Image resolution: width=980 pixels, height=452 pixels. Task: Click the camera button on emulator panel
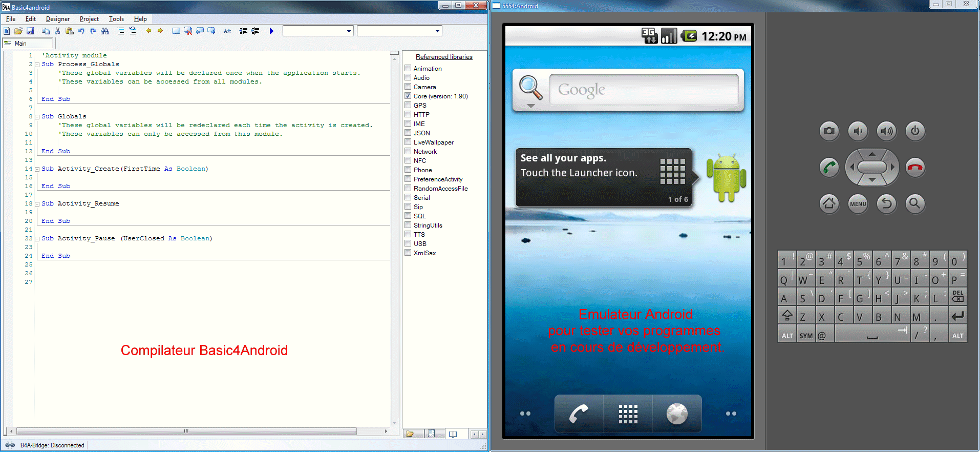(829, 131)
